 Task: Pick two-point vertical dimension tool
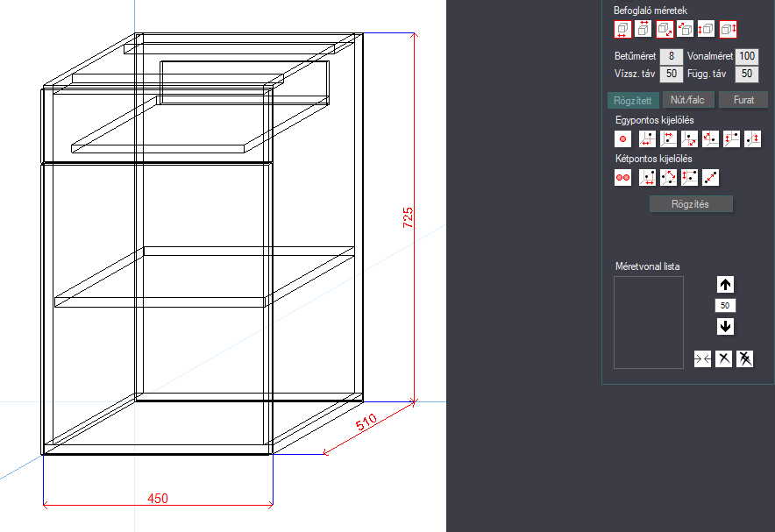pos(689,178)
